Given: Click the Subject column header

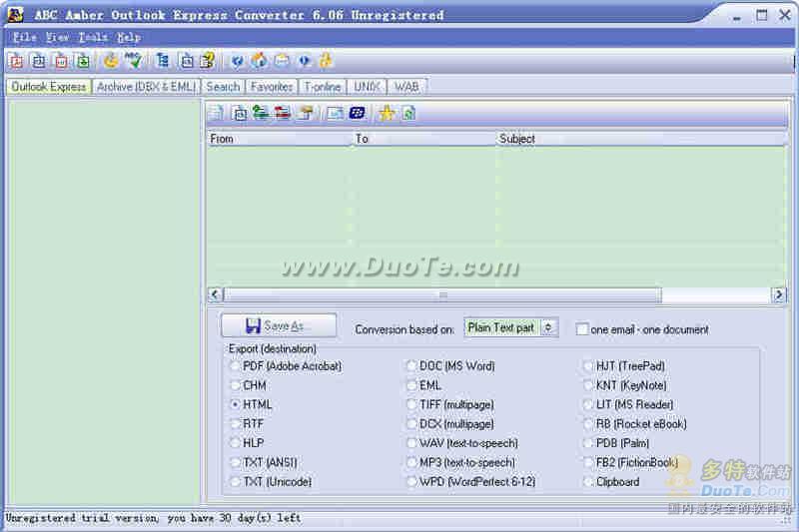Looking at the screenshot, I should [641, 139].
